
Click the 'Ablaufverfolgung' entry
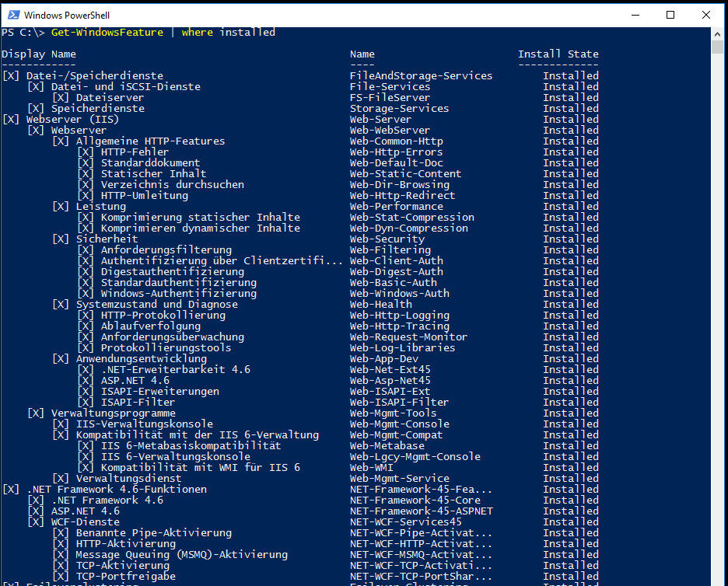[150, 326]
